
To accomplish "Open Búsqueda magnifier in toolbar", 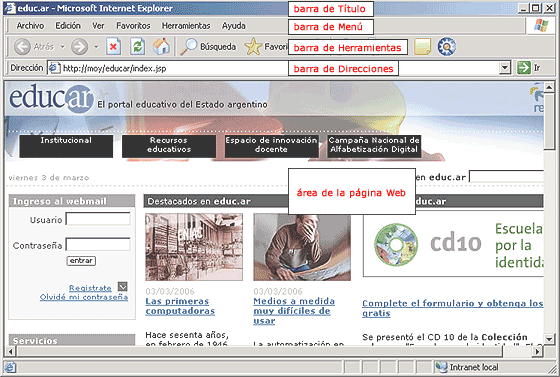I will coord(189,47).
